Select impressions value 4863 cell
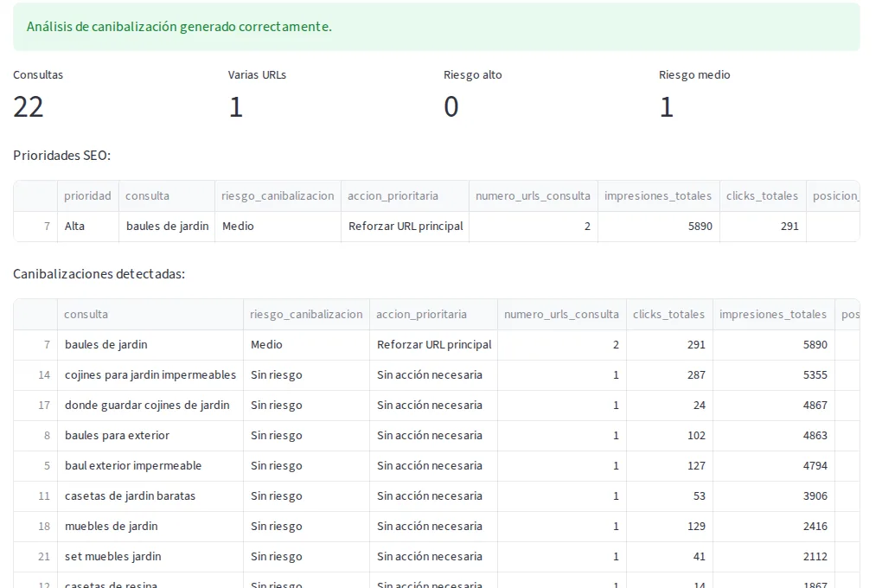882x588 pixels. (774, 436)
